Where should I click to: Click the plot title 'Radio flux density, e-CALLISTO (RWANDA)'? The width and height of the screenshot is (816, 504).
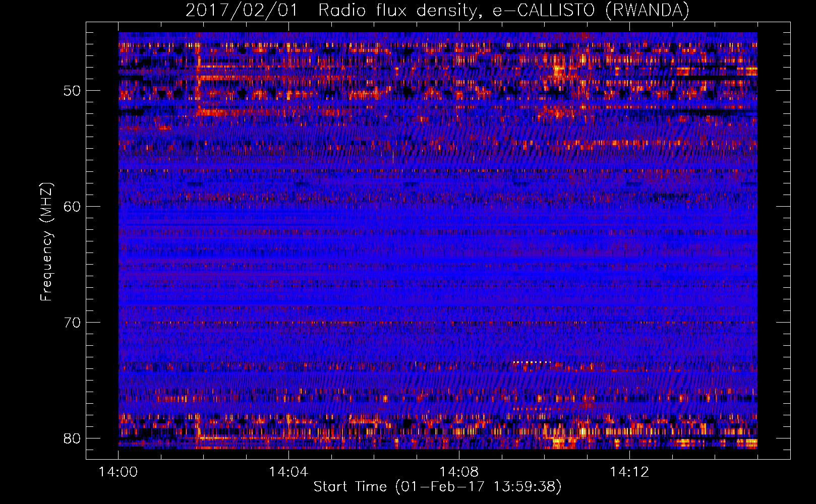pos(503,11)
